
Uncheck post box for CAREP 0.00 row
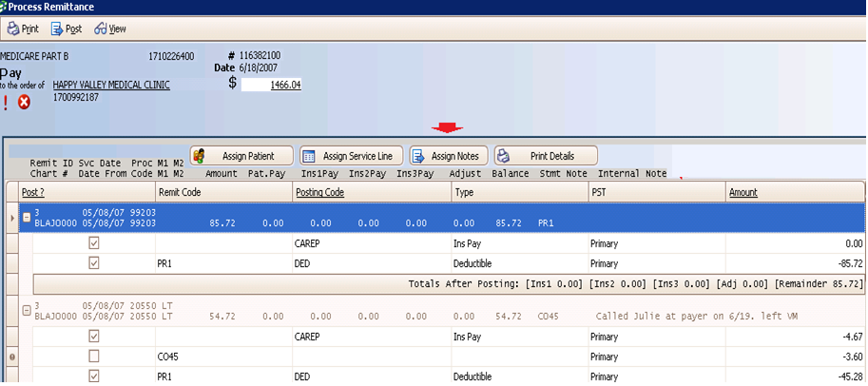[x=94, y=243]
